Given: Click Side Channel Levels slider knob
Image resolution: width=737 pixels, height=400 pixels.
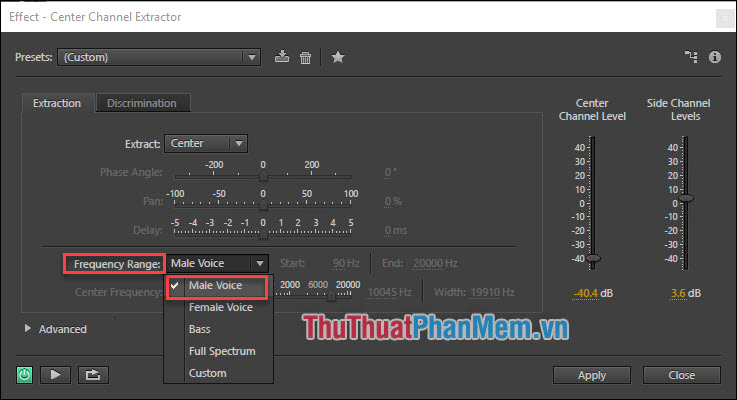Looking at the screenshot, I should (686, 198).
